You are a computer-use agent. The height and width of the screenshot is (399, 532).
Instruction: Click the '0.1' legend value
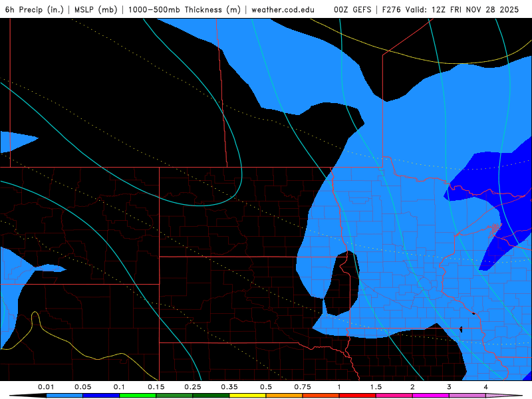(119, 387)
